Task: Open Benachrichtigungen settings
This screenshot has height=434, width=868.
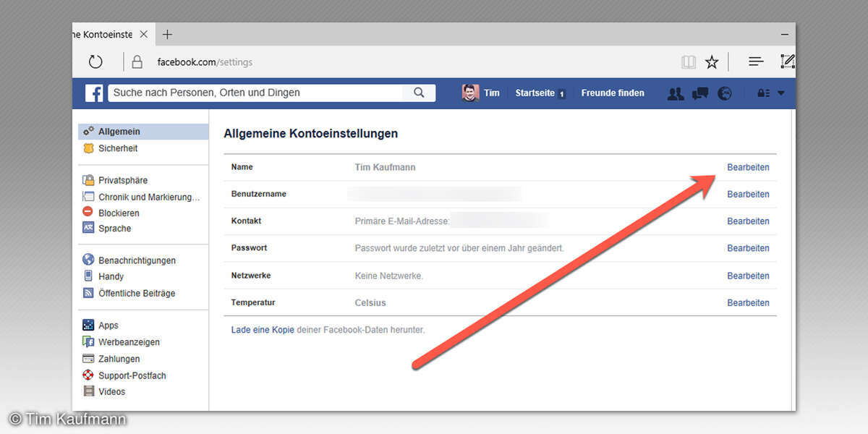Action: pyautogui.click(x=137, y=260)
